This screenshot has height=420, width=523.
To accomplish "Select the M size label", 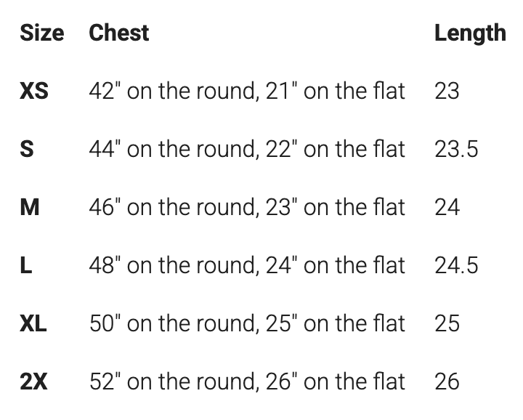I will click(x=30, y=207).
